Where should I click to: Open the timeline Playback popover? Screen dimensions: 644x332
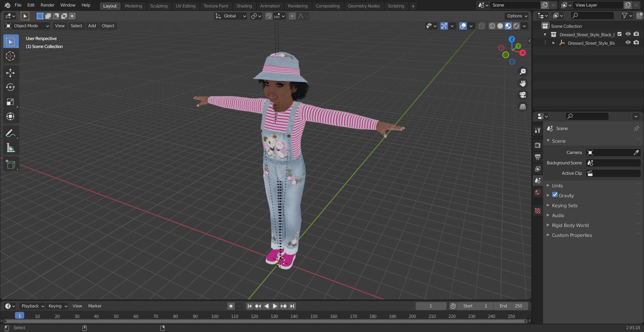point(33,306)
